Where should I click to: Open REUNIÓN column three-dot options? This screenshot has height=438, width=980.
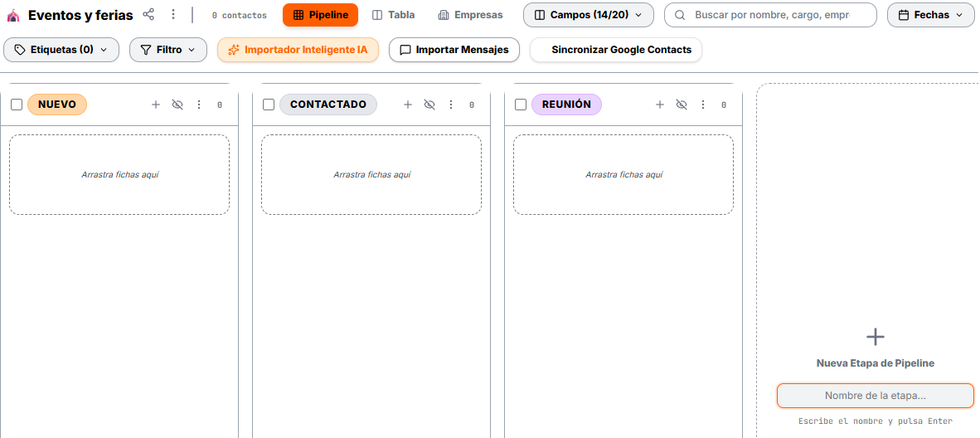coord(703,105)
